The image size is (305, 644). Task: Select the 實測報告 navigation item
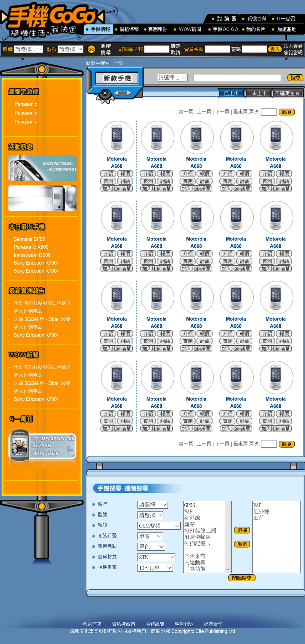[x=155, y=29]
